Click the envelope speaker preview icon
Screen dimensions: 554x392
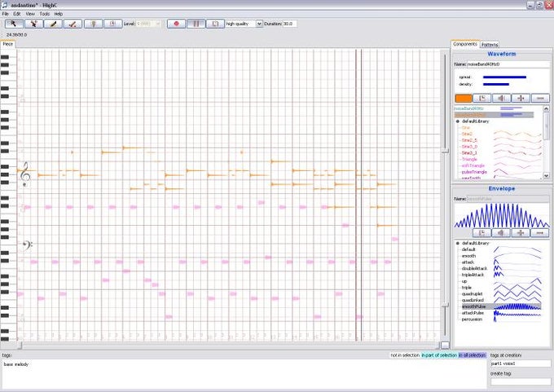tap(501, 233)
